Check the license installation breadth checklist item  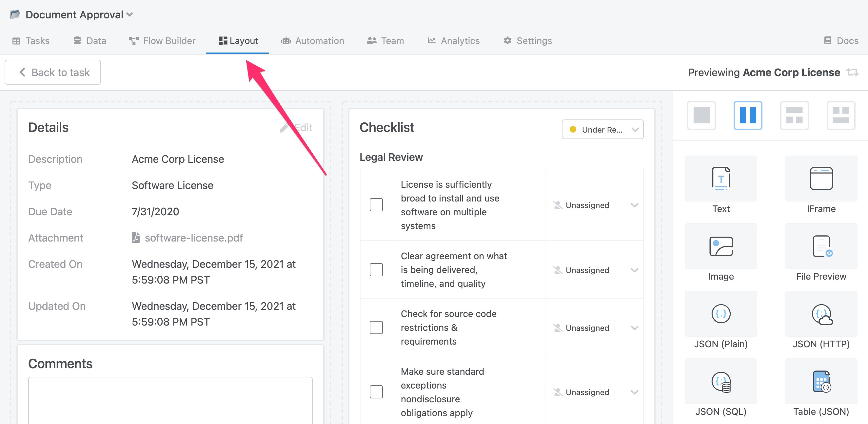376,204
